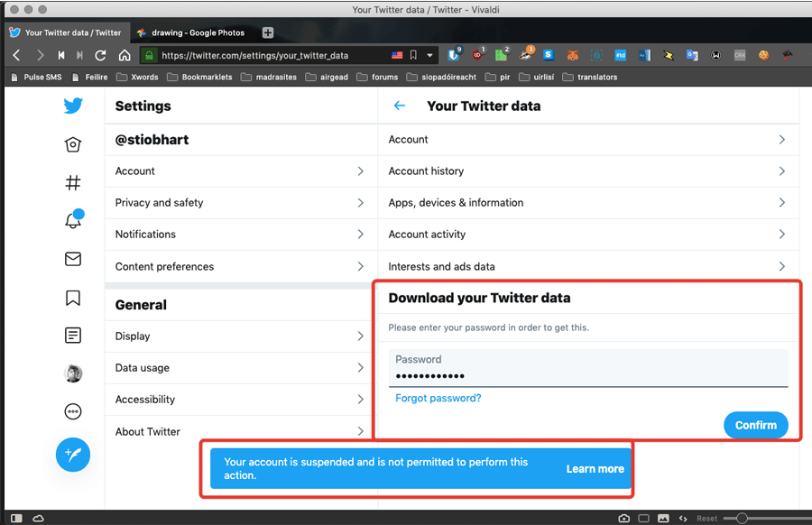Viewport: 812px width, 525px height.
Task: Click the Password input field
Action: (588, 368)
